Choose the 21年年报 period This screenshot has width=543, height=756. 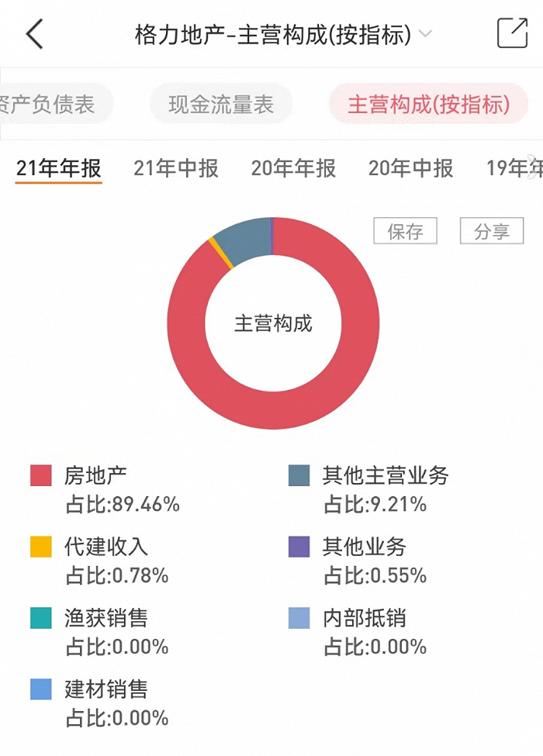tap(59, 167)
